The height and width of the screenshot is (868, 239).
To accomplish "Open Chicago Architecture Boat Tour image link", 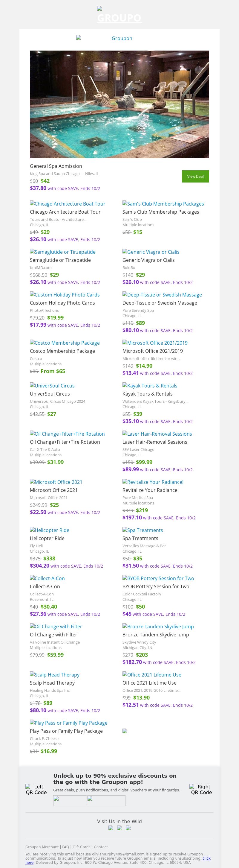I will 67,204.
